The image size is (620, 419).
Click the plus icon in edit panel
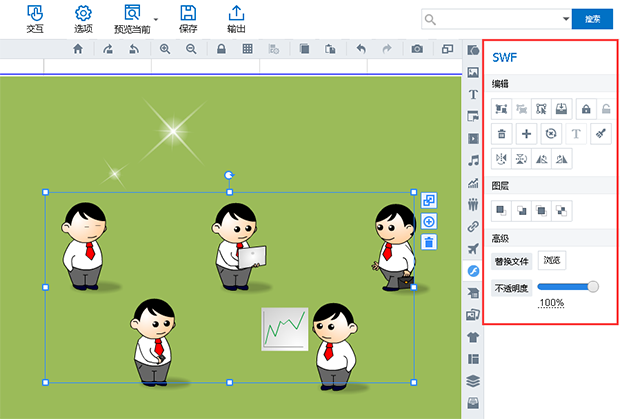[x=526, y=134]
